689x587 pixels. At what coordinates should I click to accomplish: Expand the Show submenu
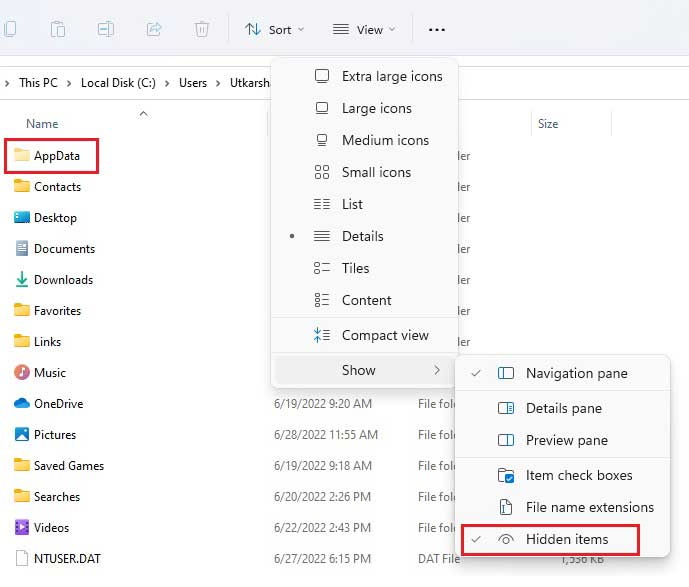(365, 370)
